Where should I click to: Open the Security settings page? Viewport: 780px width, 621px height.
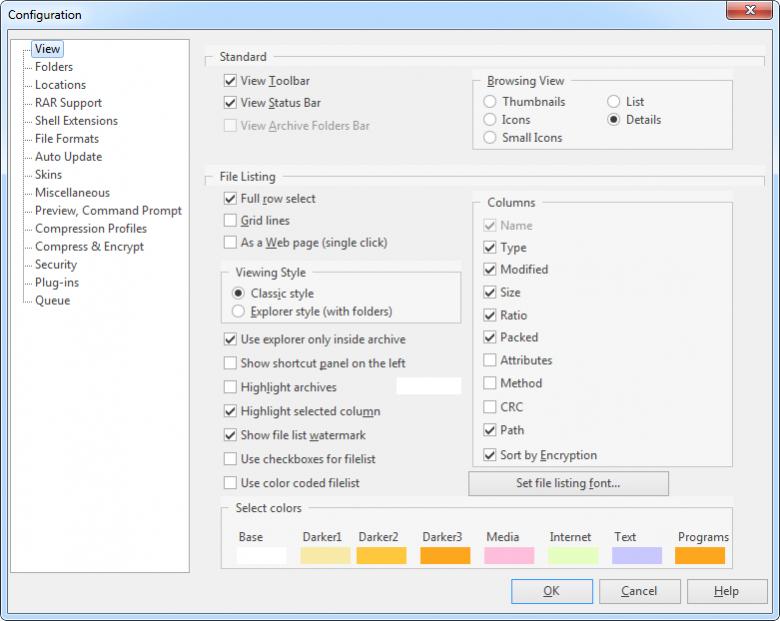pos(56,264)
